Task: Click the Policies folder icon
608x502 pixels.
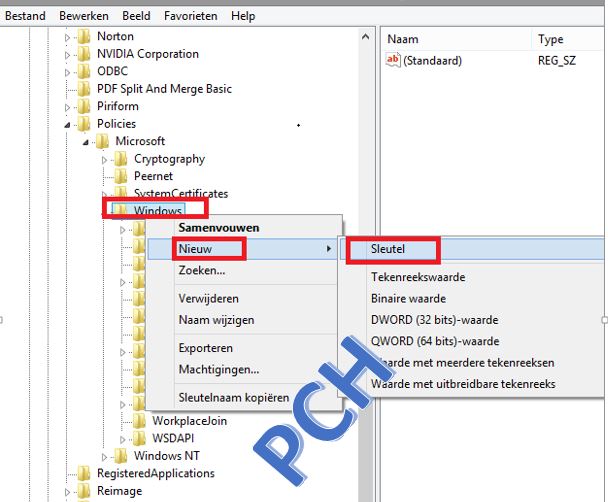Action: coord(83,124)
